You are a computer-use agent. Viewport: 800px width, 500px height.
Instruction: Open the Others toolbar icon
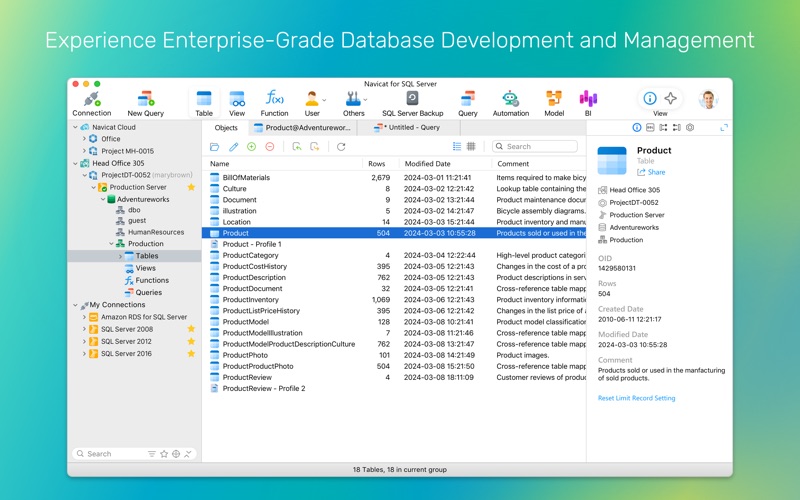point(354,104)
